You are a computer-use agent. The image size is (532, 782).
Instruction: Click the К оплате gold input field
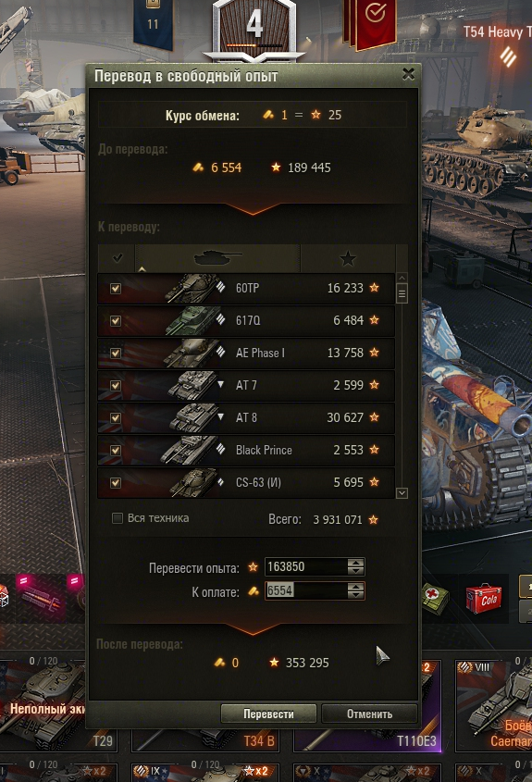[x=305, y=590]
